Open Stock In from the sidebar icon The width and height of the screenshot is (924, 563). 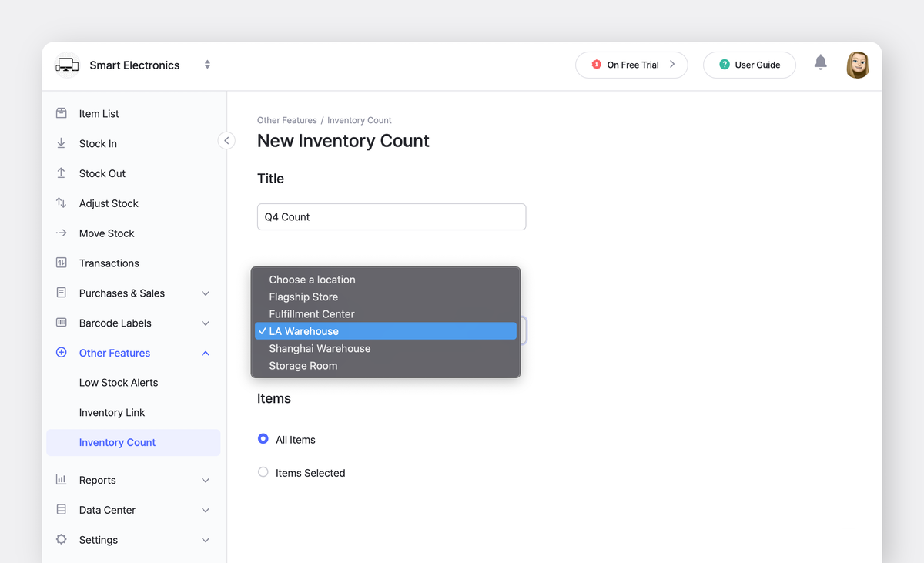(x=62, y=143)
